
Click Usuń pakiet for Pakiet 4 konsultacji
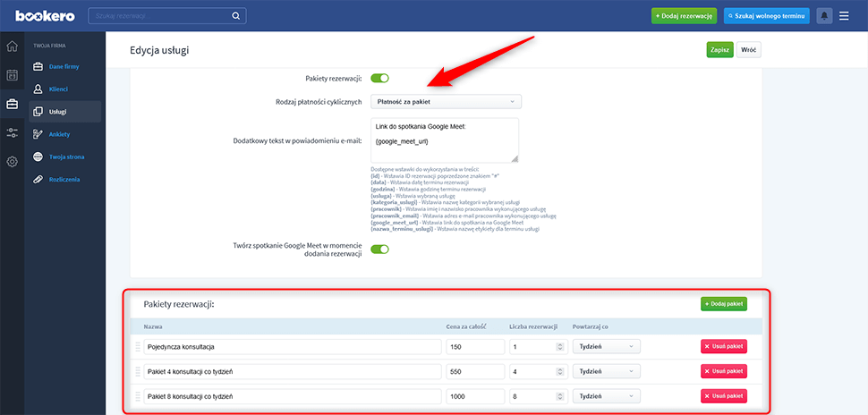(724, 371)
